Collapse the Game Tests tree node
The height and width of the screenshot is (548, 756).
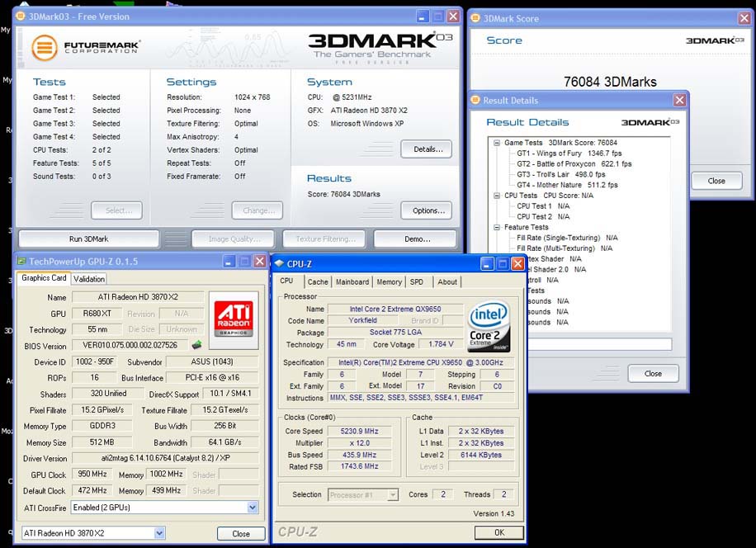pyautogui.click(x=497, y=143)
